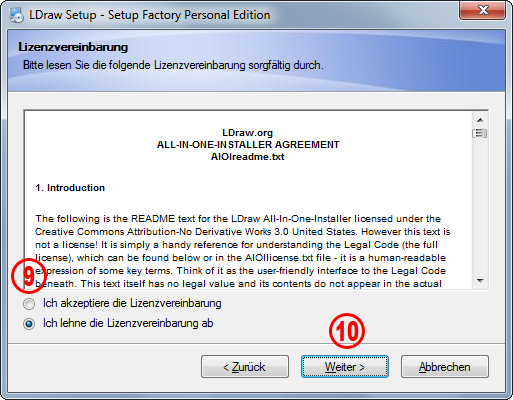The image size is (513, 400).
Task: Click the red circled number 10 marker
Action: pos(347,331)
